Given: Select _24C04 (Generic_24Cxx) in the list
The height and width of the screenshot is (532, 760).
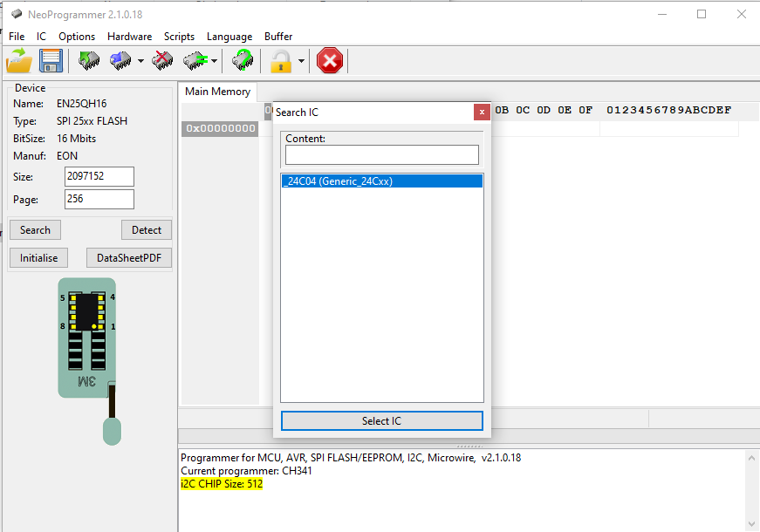Looking at the screenshot, I should [382, 181].
